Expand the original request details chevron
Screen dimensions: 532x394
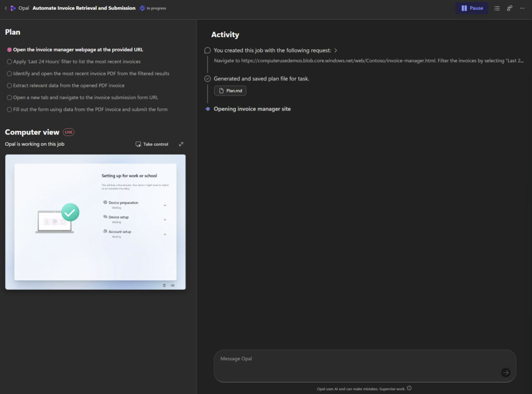[336, 50]
